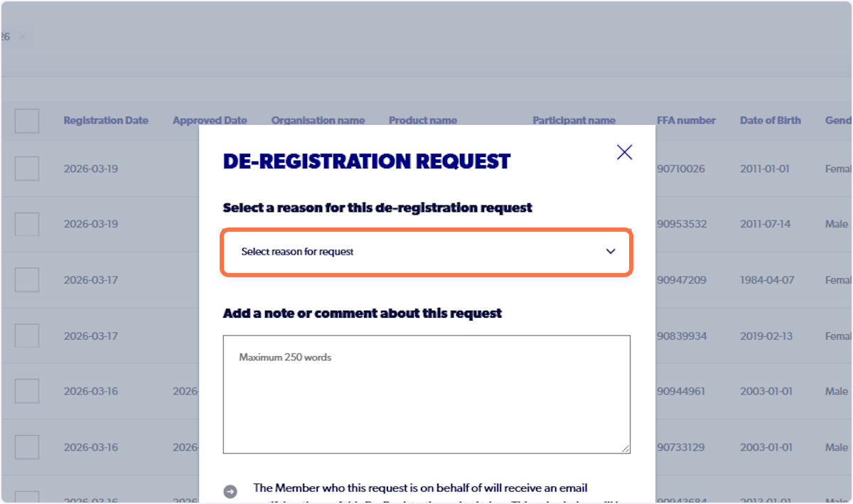Click the Organisation name column header
Viewport: 853px width, 504px height.
tap(318, 120)
